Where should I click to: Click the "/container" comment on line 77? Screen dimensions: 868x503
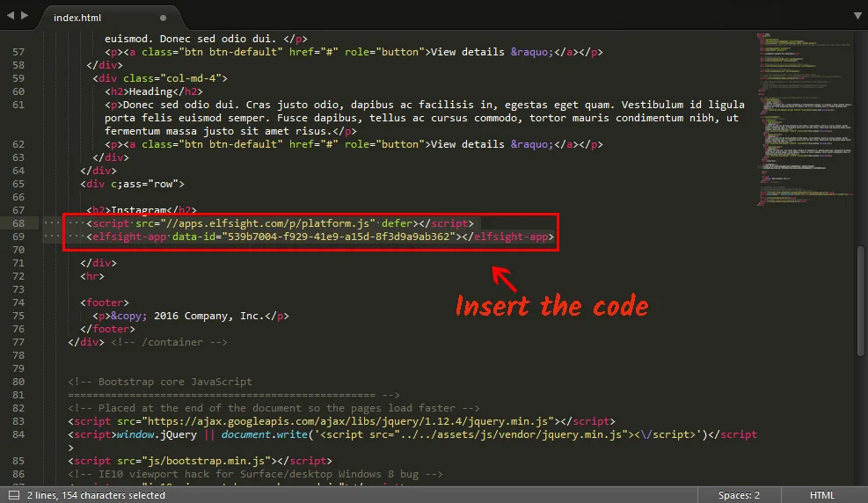pos(169,343)
